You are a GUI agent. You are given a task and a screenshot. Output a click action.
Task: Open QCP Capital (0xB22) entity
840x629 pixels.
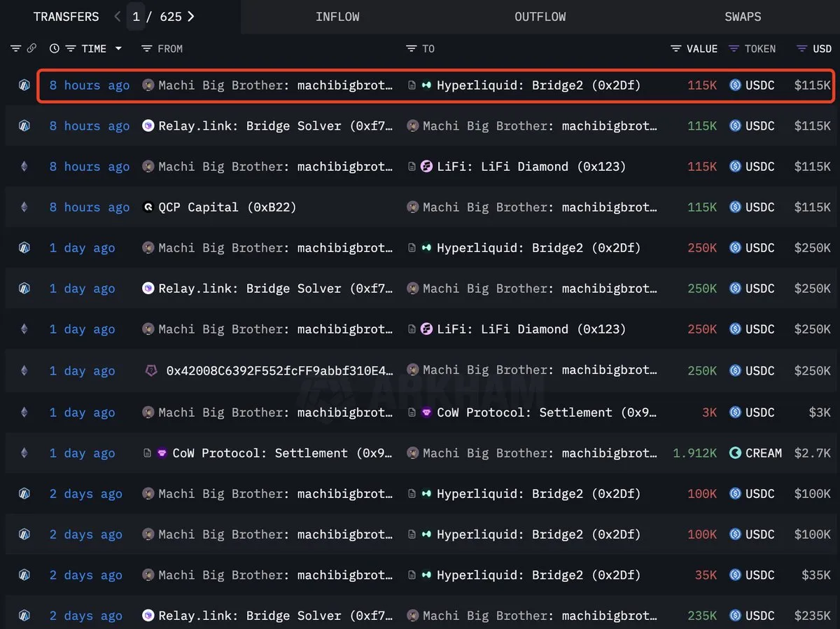[227, 207]
